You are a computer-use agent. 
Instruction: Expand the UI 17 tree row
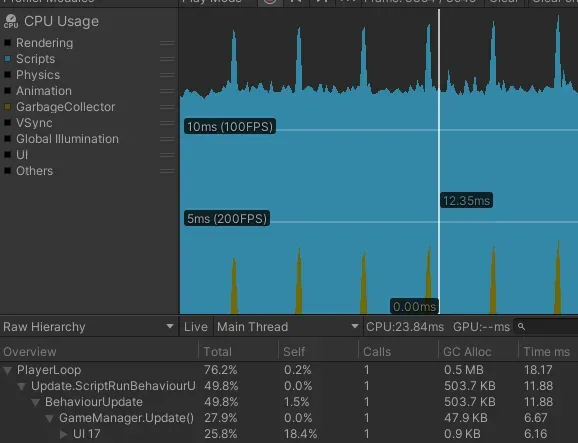63,434
